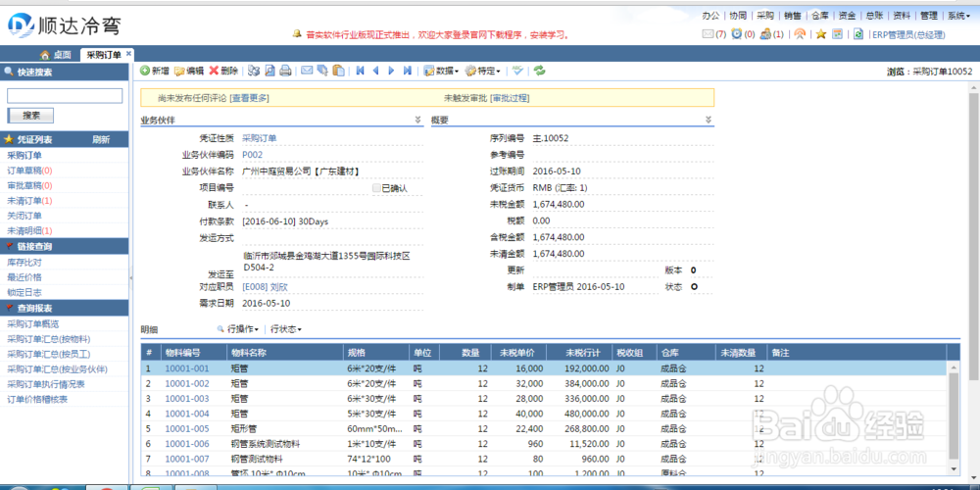Click ERP管理员(总经理) user link
This screenshot has width=980, height=490.
908,35
